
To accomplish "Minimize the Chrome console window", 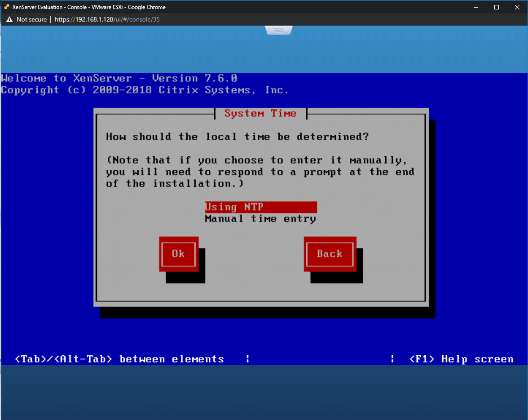I will 476,7.
